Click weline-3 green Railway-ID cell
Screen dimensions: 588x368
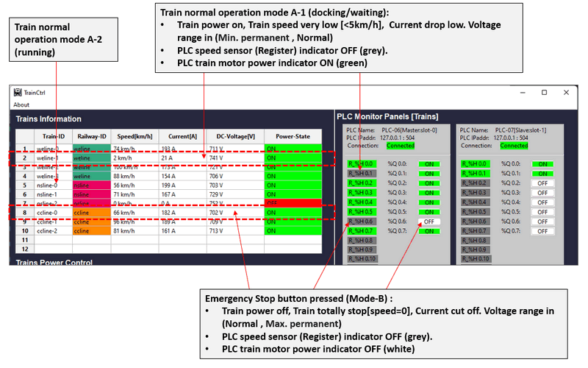click(92, 176)
